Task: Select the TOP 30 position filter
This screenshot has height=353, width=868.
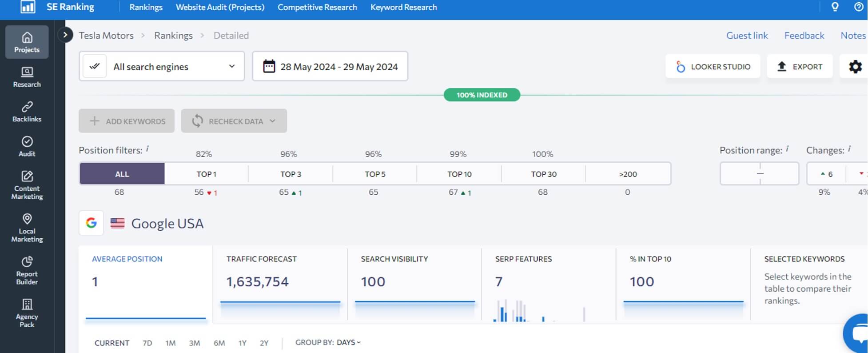Action: tap(544, 174)
